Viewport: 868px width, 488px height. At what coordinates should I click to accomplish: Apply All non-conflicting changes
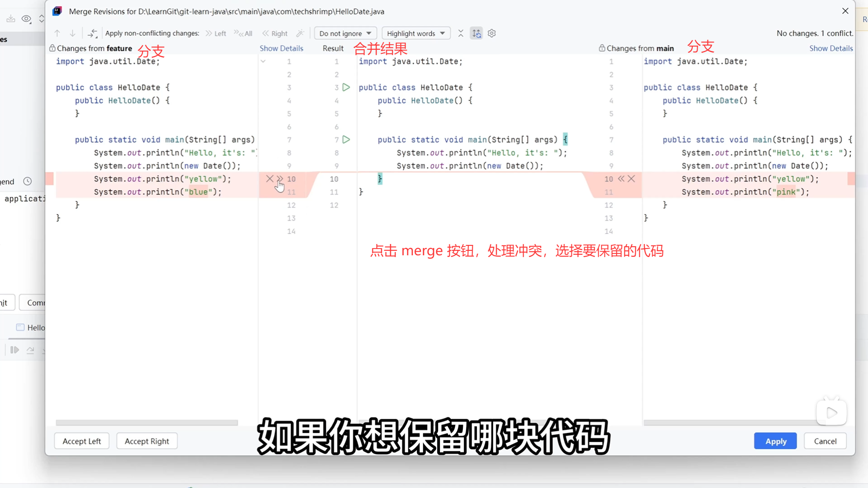tap(243, 33)
